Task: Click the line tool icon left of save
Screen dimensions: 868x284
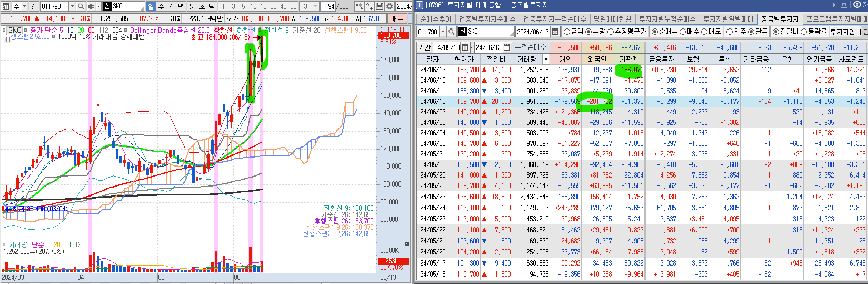Action: pyautogui.click(x=370, y=6)
